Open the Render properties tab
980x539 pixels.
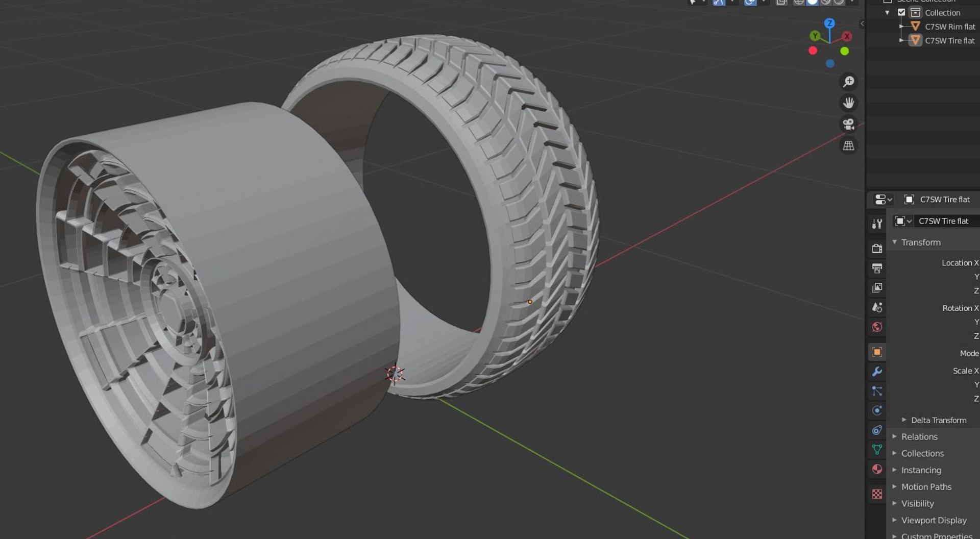point(877,249)
